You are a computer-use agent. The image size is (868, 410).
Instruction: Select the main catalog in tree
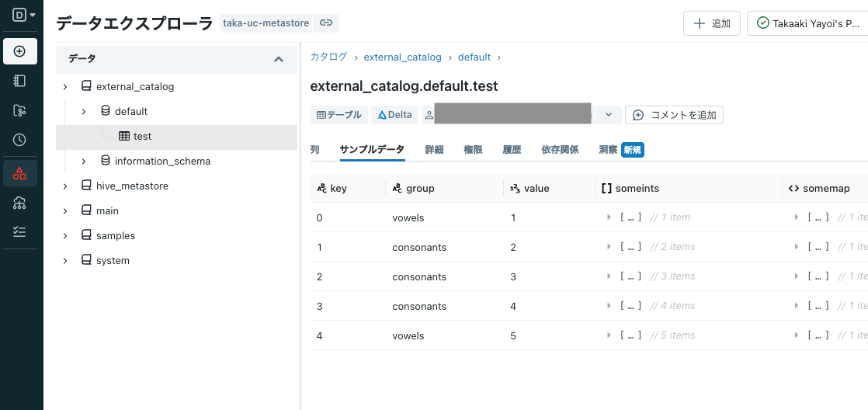[x=107, y=211]
